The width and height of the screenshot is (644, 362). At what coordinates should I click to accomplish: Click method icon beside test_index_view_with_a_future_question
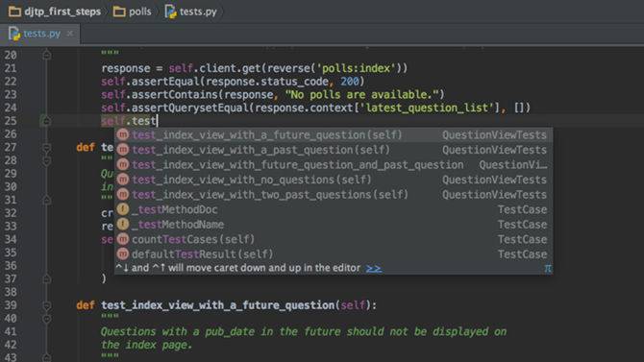(123, 134)
